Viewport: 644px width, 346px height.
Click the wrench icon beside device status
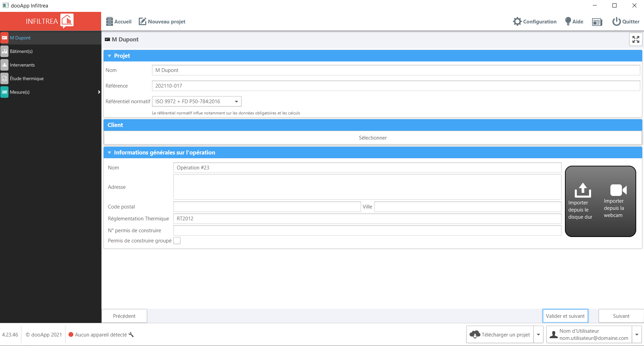[131, 335]
